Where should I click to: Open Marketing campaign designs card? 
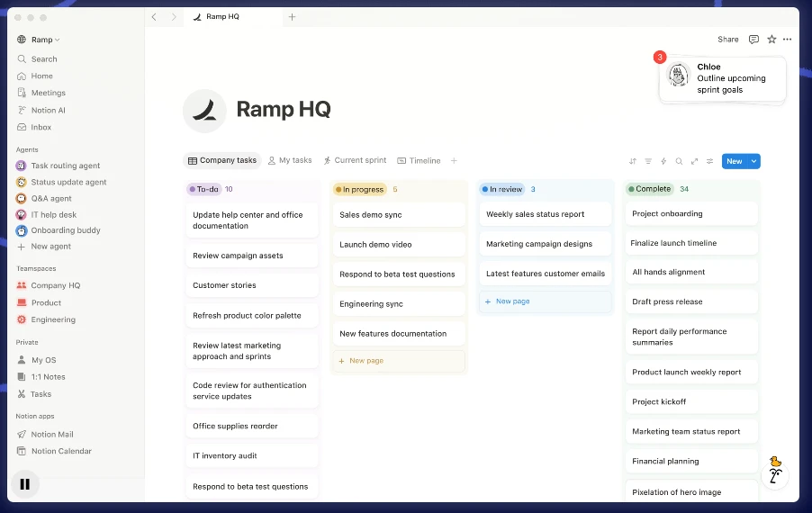546,244
